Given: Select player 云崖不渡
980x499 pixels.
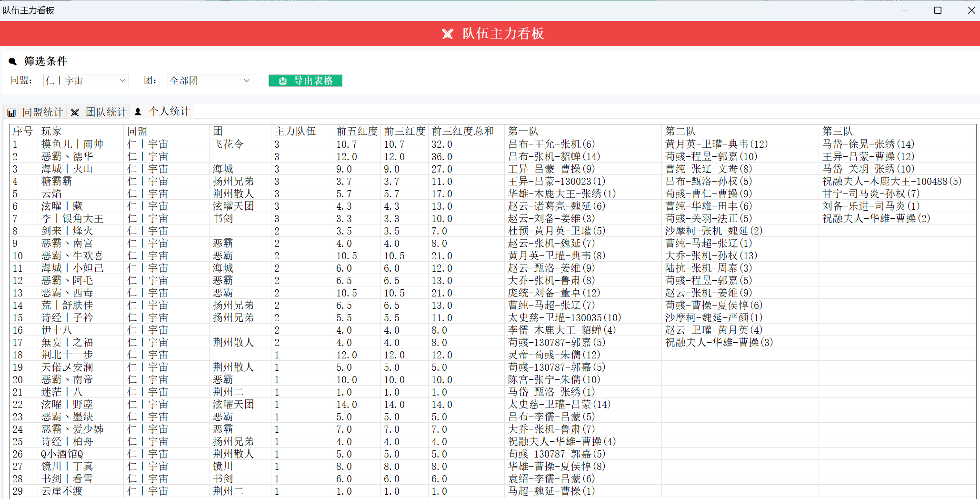Looking at the screenshot, I should 62,491.
